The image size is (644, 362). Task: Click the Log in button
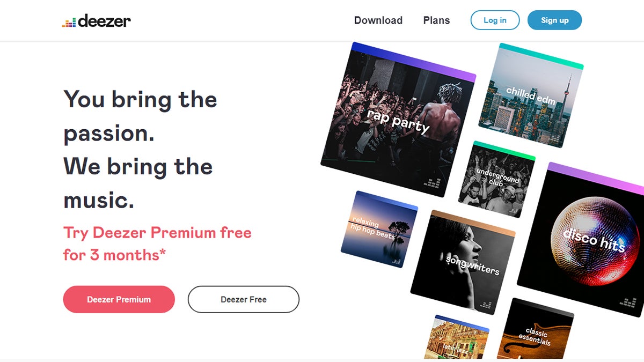pos(495,20)
